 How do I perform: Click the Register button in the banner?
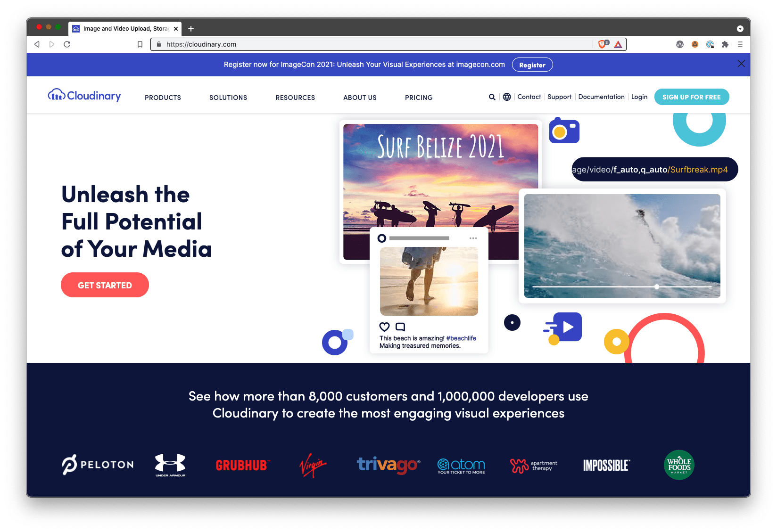coord(532,65)
